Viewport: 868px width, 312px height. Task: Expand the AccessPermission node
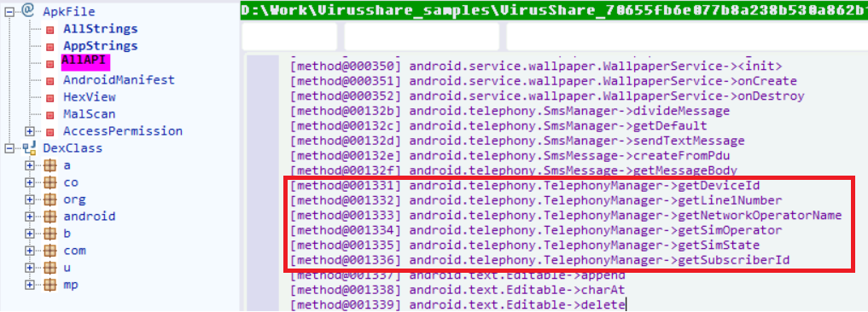coord(30,131)
